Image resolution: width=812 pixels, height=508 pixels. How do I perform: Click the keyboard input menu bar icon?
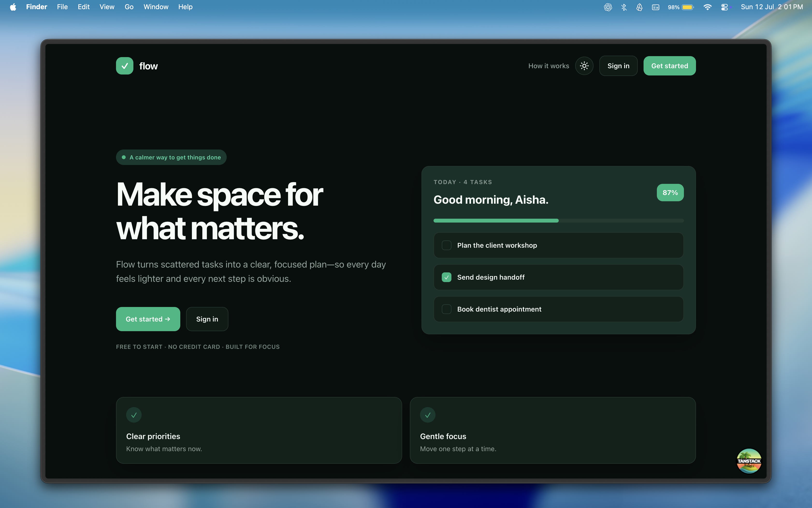(x=656, y=7)
